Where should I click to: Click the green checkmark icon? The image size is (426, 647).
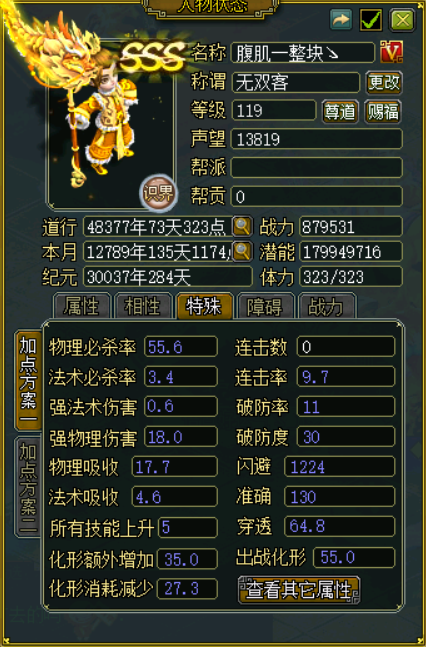coord(371,20)
